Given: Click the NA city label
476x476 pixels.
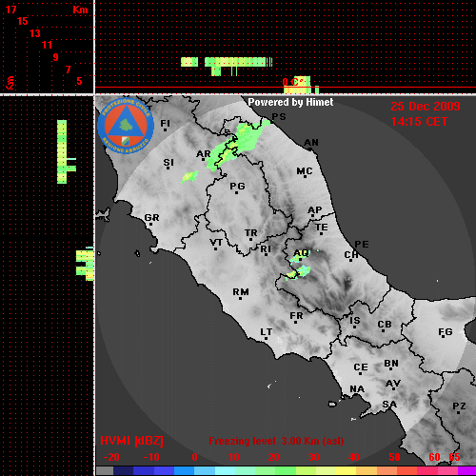Looking at the screenshot, I should (357, 389).
